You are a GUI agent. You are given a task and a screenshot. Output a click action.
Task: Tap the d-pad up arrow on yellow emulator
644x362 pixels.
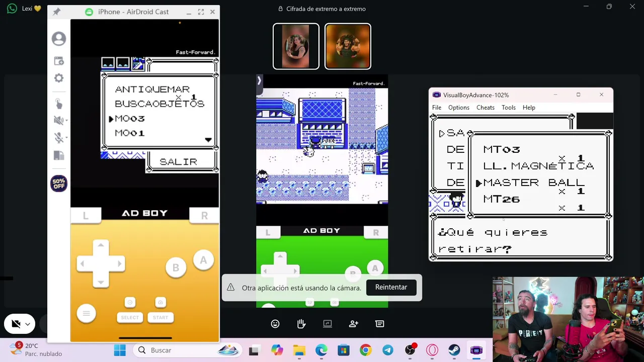[101, 245]
